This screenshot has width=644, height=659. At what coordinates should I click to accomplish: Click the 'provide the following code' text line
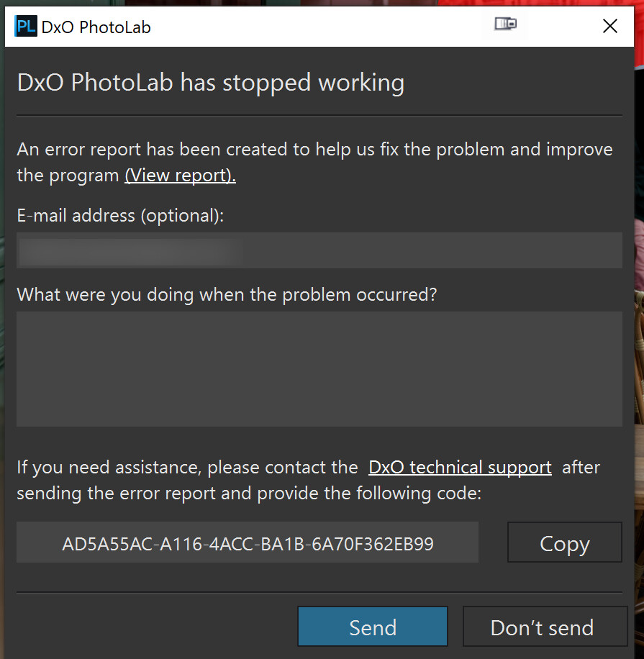coord(248,494)
